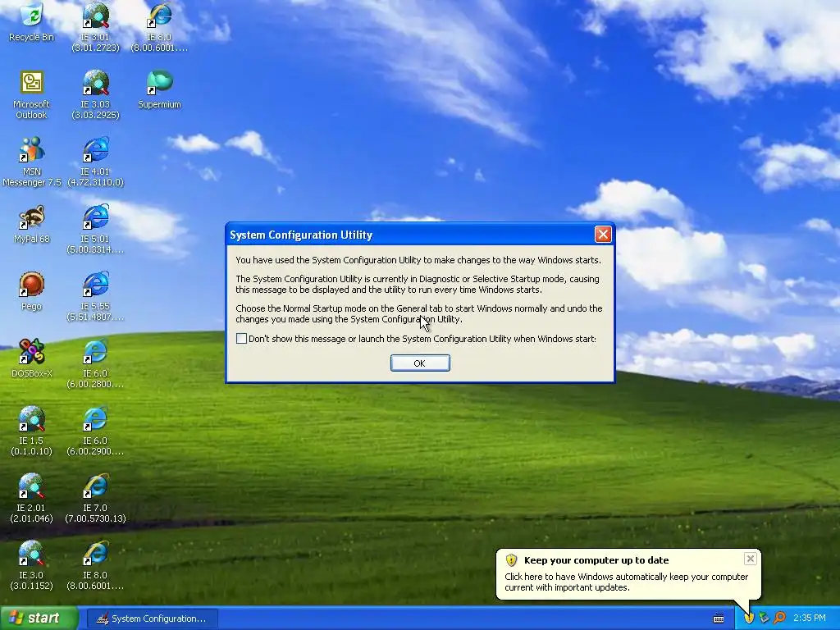Click the keyboard icon on the taskbar

pyautogui.click(x=719, y=619)
